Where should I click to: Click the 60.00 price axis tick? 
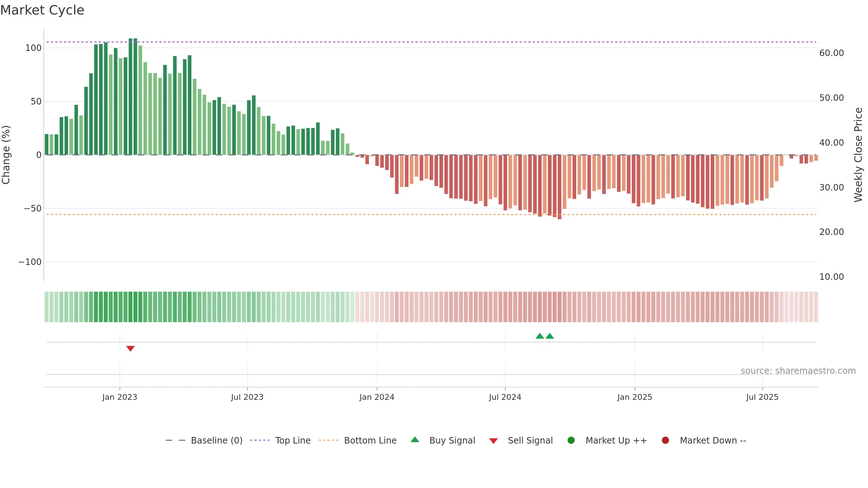(x=831, y=53)
